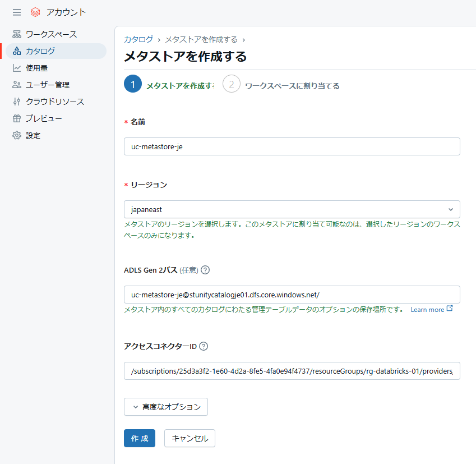Click the 名前 input field
Screen dimensions: 476x464
(x=292, y=146)
